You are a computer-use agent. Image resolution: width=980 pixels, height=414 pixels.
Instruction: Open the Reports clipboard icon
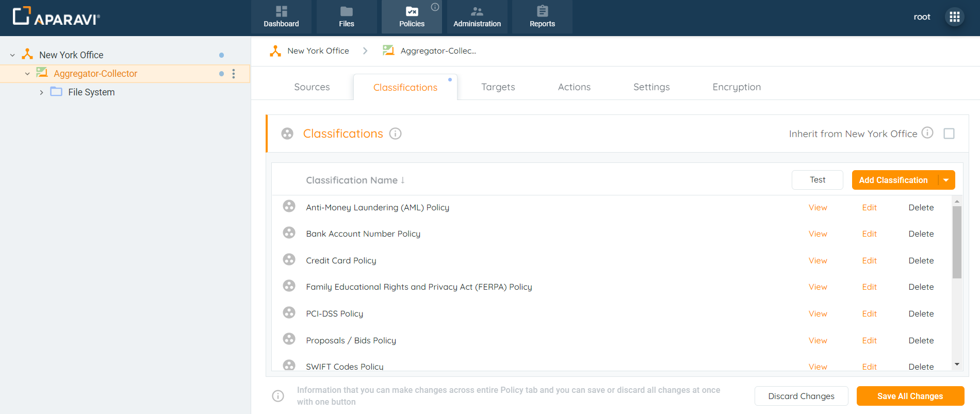tap(542, 11)
